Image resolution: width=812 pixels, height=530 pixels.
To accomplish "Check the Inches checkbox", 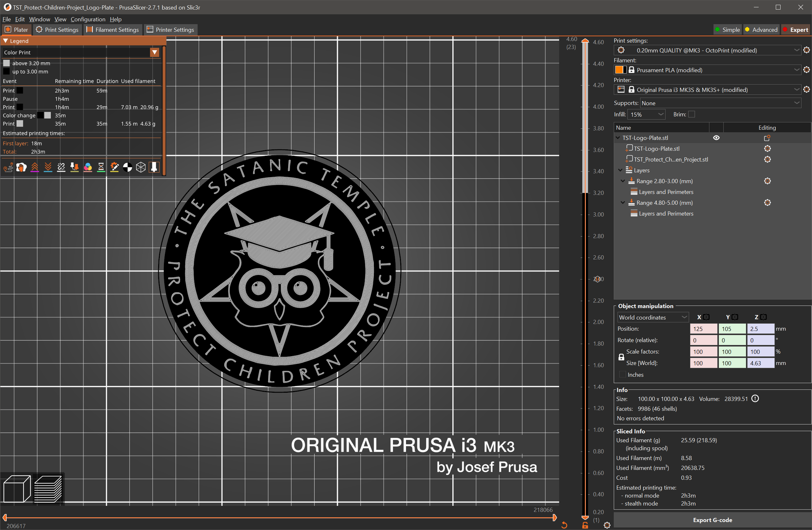I will [x=623, y=375].
